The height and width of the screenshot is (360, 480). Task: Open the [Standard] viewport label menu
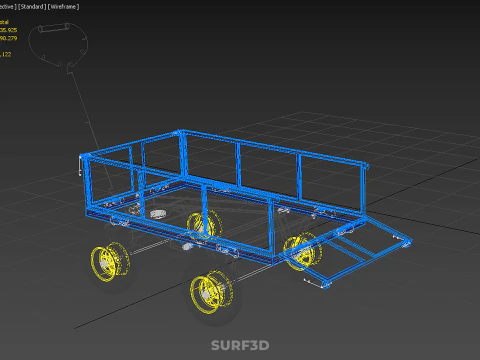pyautogui.click(x=32, y=7)
